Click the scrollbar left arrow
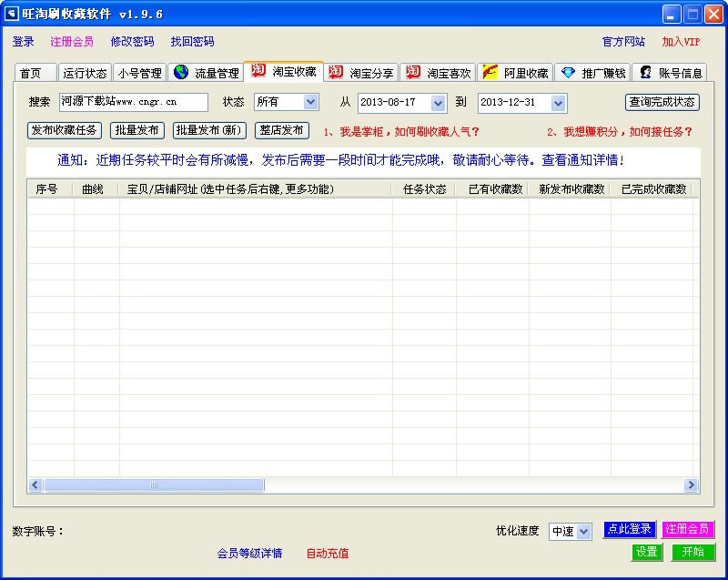This screenshot has width=728, height=580. [x=35, y=484]
